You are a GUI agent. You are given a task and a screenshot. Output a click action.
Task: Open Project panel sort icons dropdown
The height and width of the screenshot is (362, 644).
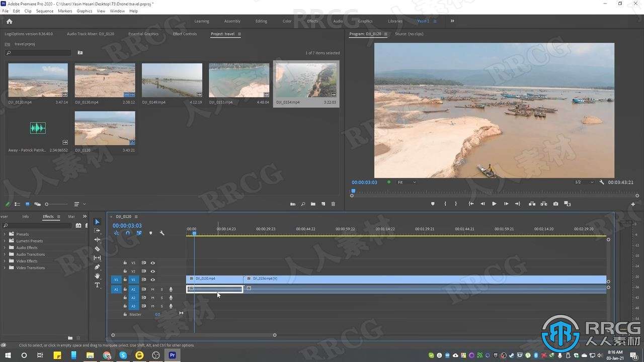click(x=79, y=204)
